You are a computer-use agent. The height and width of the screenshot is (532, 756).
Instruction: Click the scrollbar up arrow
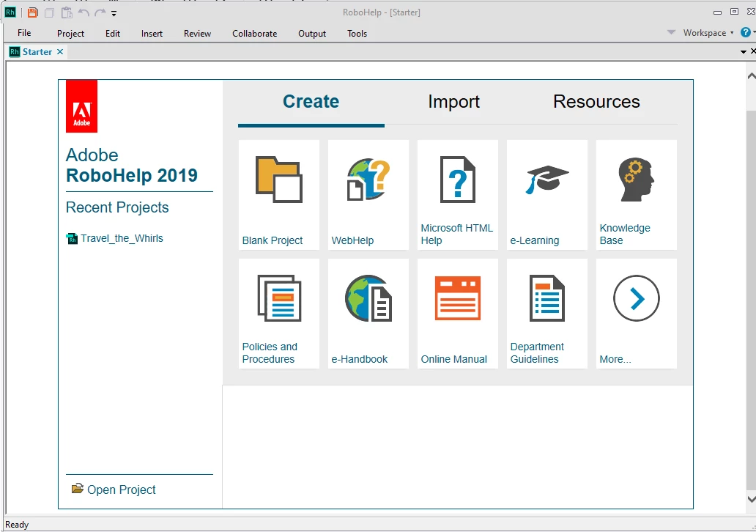(751, 75)
